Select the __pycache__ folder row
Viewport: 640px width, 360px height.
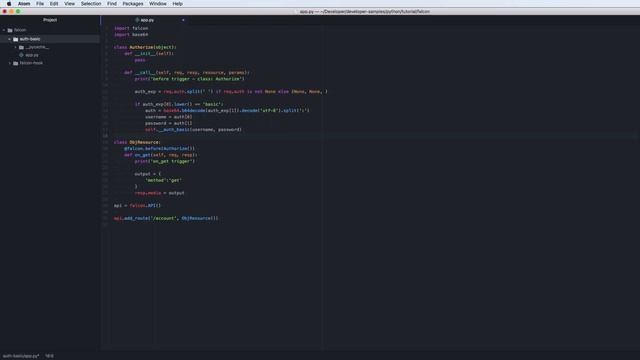[50, 47]
